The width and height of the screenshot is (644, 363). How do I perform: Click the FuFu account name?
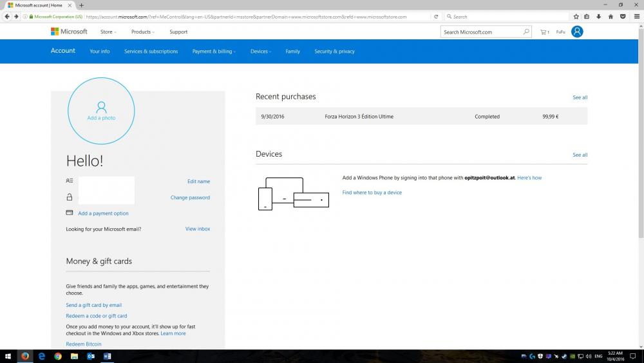pyautogui.click(x=561, y=32)
